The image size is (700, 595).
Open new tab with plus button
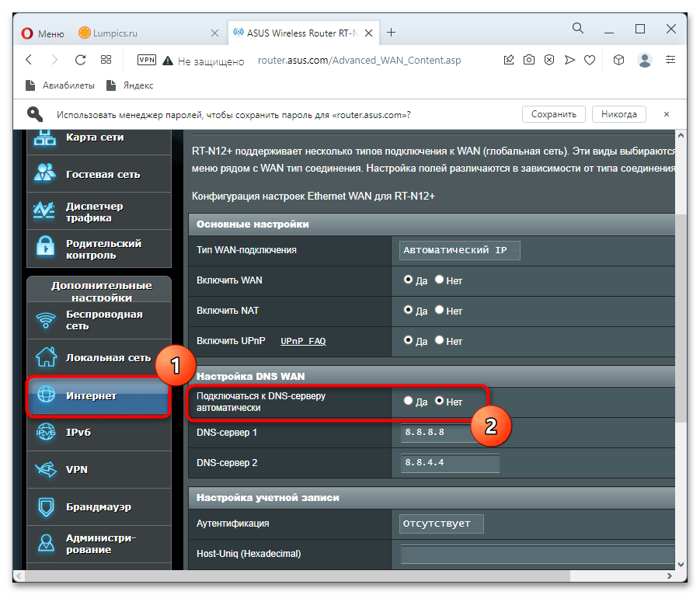click(391, 33)
